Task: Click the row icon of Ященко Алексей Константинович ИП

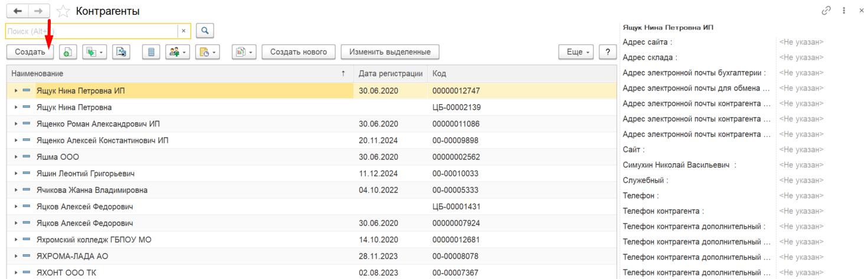Action: (27, 141)
